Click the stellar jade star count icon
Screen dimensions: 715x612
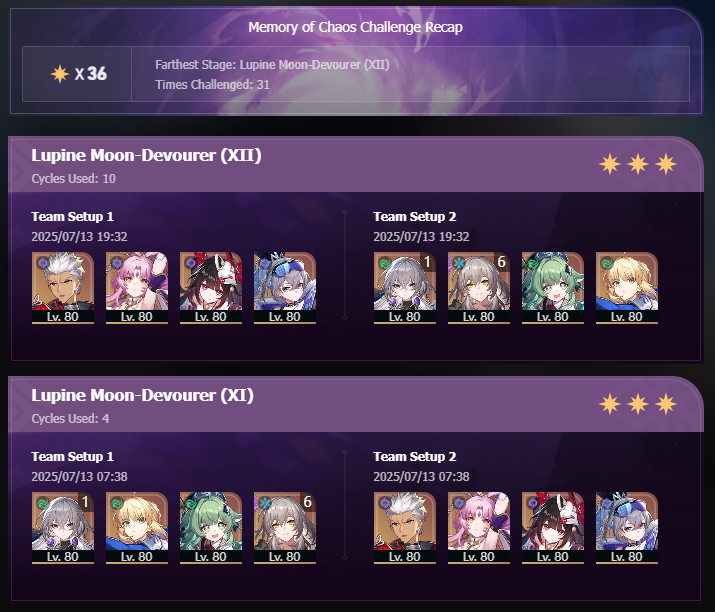(60, 74)
